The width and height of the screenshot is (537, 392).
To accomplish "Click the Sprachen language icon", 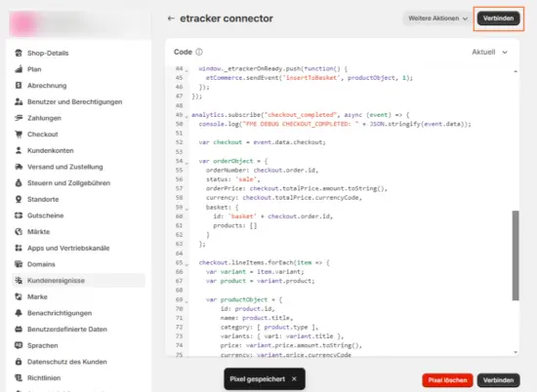I will pos(19,345).
